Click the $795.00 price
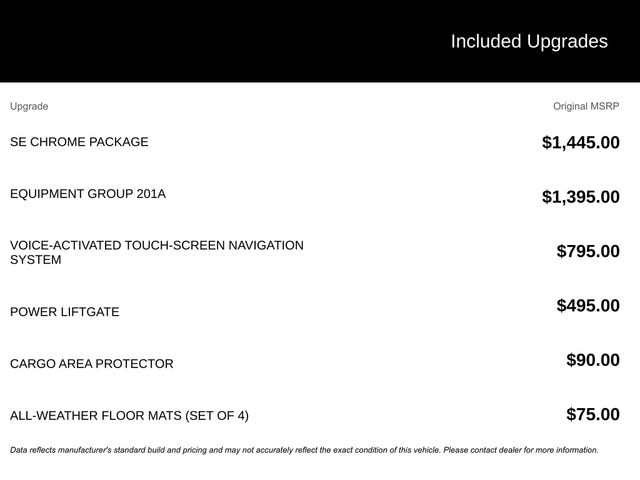The image size is (640, 480). 588,251
